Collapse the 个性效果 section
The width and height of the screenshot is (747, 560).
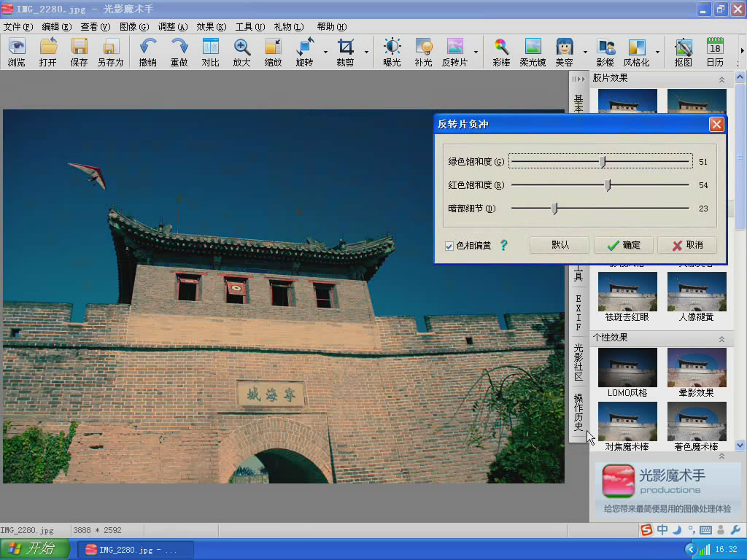point(721,338)
